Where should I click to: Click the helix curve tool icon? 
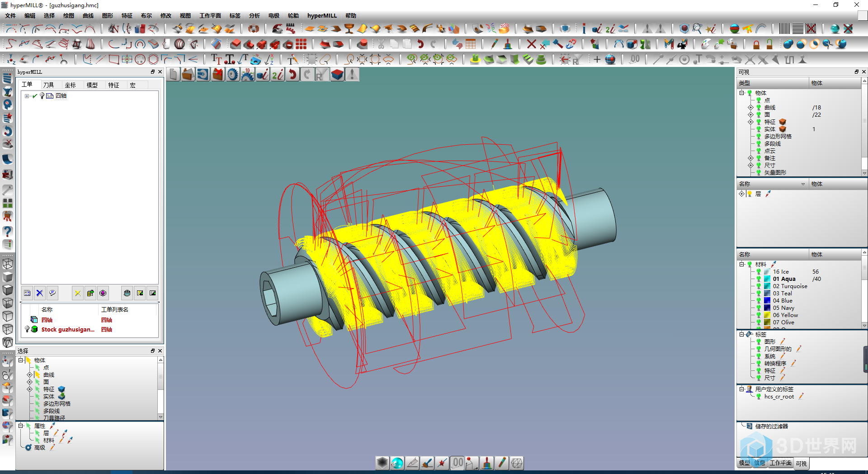click(64, 44)
